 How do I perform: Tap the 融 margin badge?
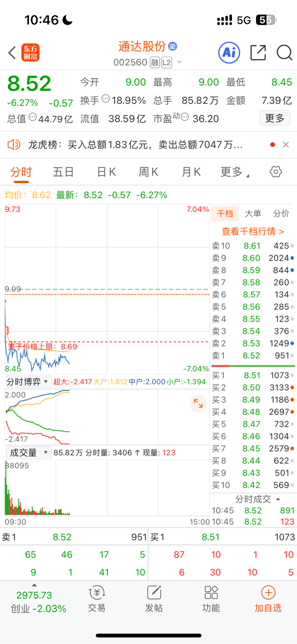[x=155, y=62]
